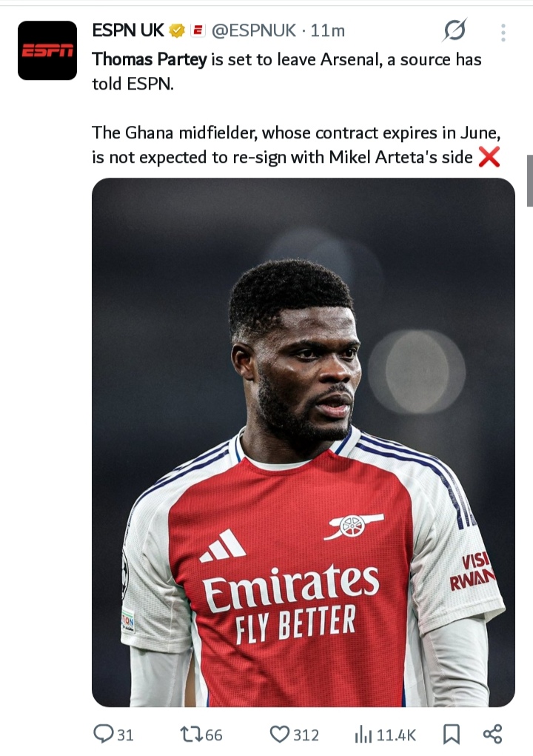
Task: Click the 66 reposts count
Action: 214,735
